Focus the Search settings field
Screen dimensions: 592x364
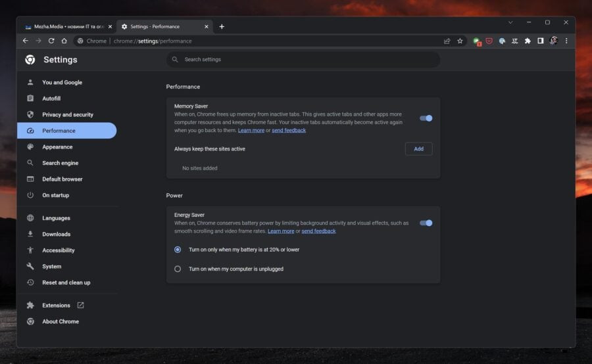click(x=303, y=59)
